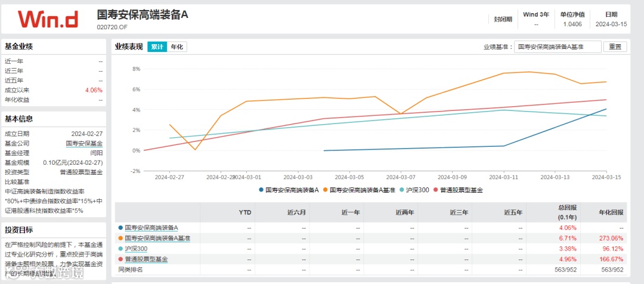Click the 3.38% total return cell
The width and height of the screenshot is (644, 284).
tap(568, 249)
